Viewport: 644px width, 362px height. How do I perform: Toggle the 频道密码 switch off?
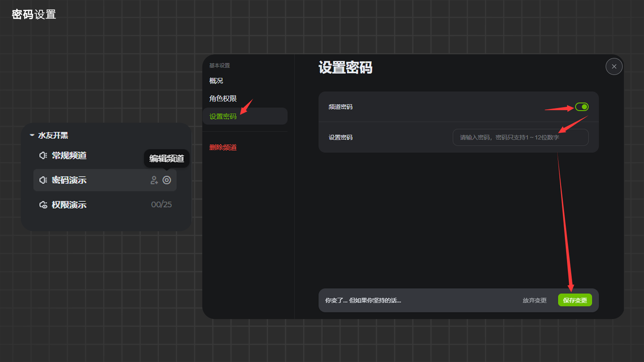click(582, 107)
